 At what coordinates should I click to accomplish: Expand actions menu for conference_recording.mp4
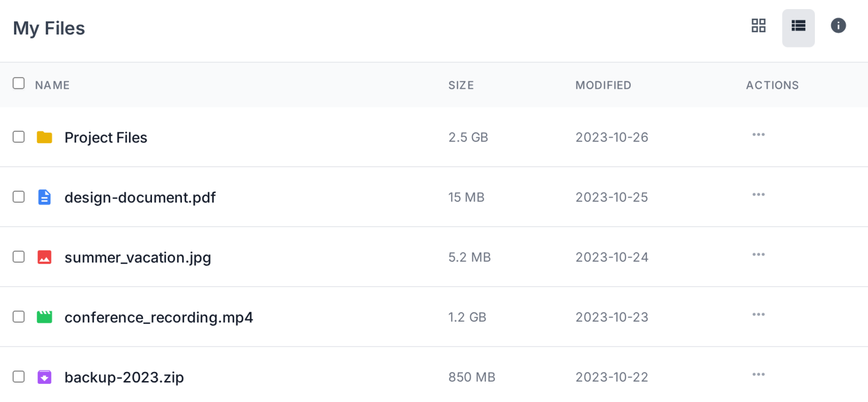[758, 314]
